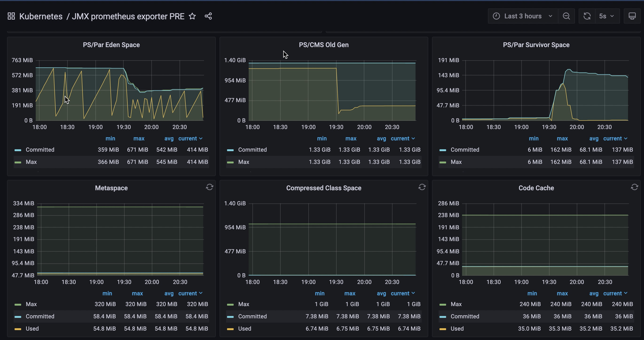This screenshot has width=644, height=340.
Task: Open the Code Cache panel title menu
Action: [536, 188]
